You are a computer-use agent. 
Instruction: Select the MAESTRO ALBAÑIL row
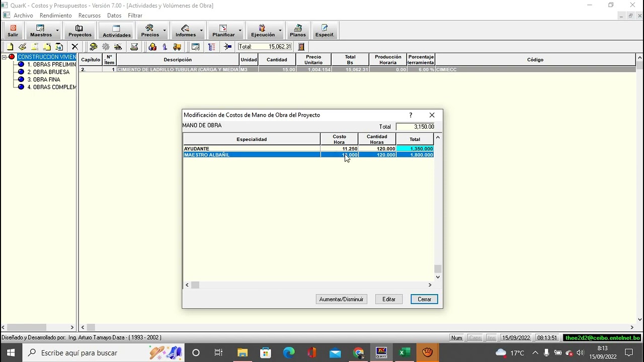tap(308, 155)
